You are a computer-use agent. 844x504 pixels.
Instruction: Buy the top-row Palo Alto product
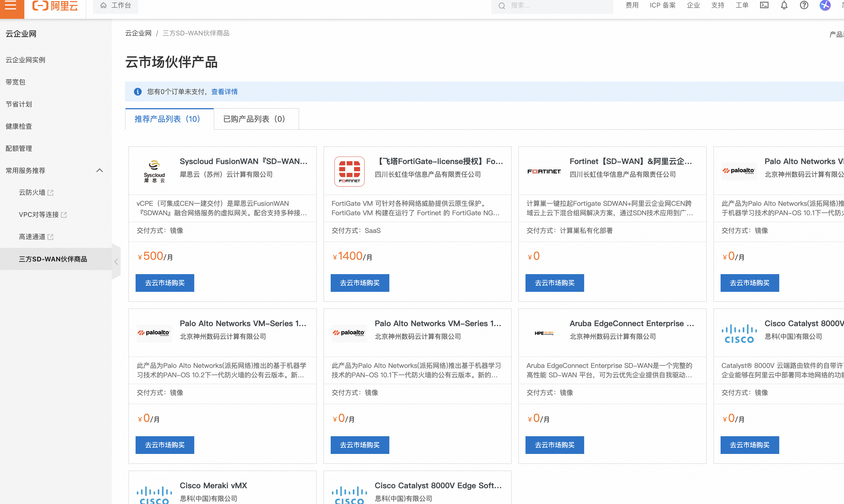(x=750, y=283)
